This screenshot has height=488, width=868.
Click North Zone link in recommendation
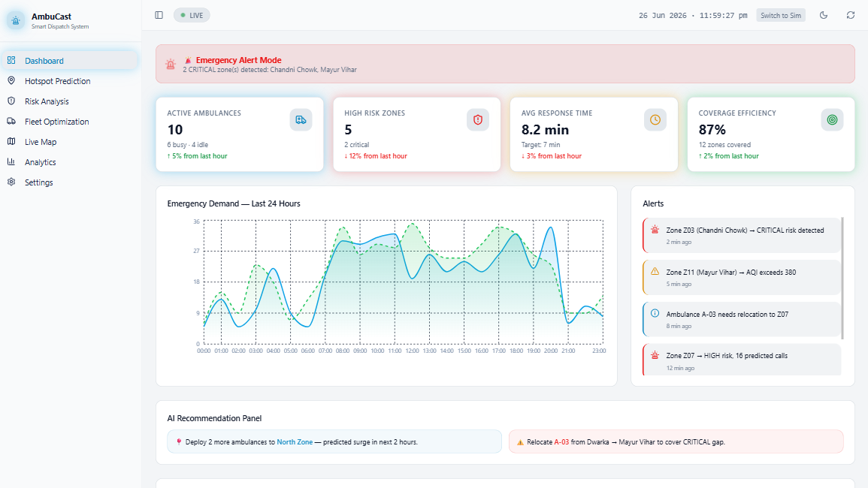[295, 442]
